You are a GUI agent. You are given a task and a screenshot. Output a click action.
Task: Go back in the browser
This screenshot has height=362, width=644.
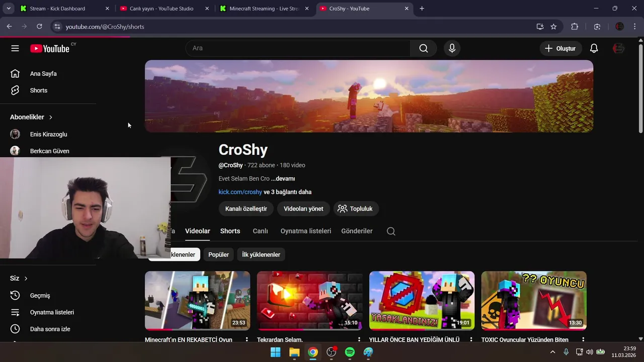(9, 27)
